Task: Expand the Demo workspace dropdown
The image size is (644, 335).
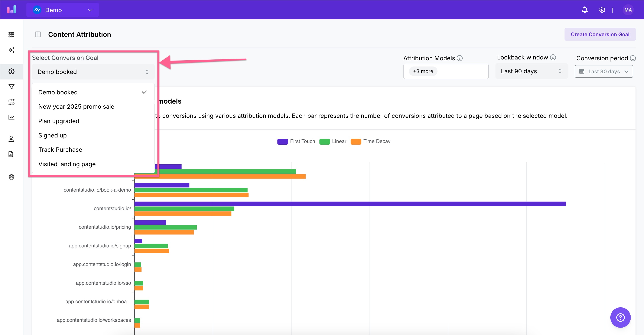Action: point(63,10)
